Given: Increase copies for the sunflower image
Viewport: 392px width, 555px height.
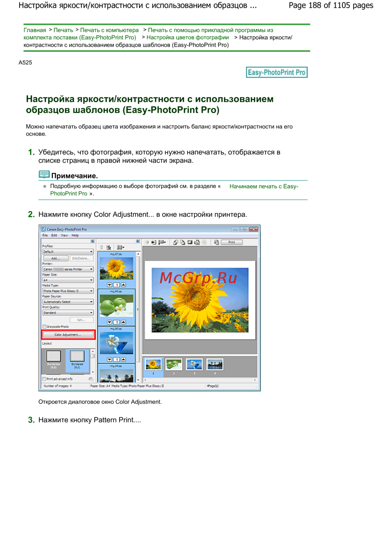Looking at the screenshot, I should tap(123, 285).
